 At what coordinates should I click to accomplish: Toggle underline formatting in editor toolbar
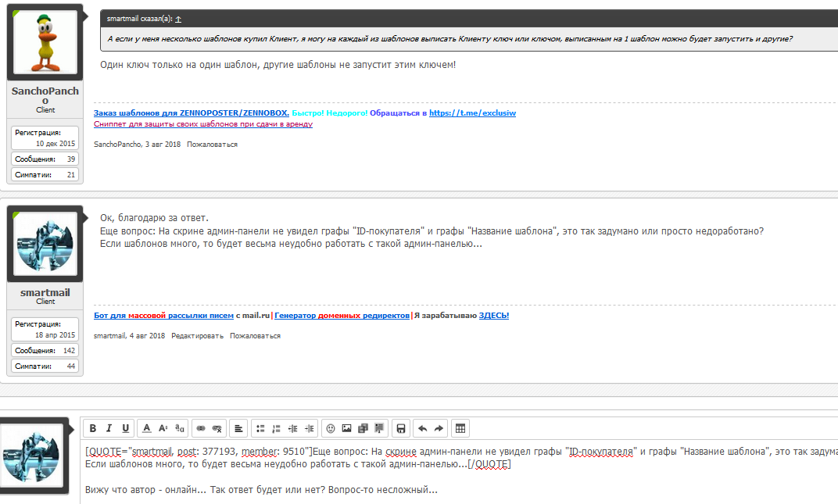(126, 428)
